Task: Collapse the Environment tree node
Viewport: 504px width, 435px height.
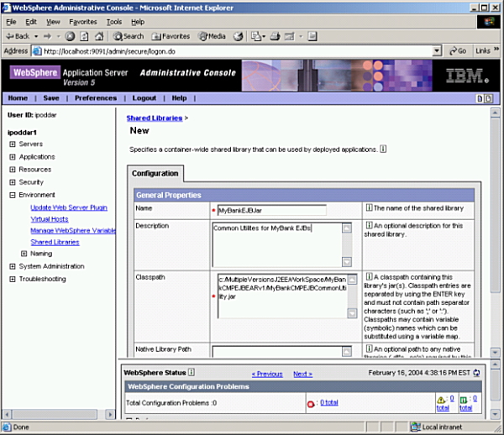Action: pyautogui.click(x=13, y=195)
